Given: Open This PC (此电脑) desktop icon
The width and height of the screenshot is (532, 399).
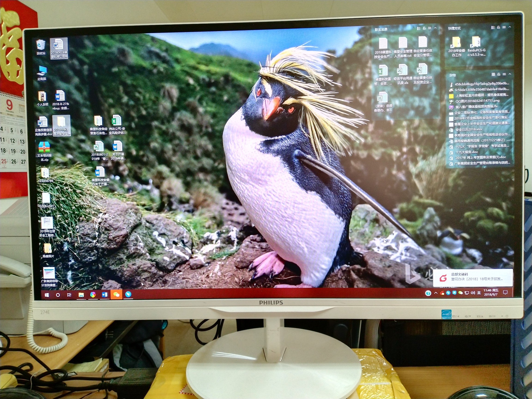Looking at the screenshot, I should click(42, 71).
